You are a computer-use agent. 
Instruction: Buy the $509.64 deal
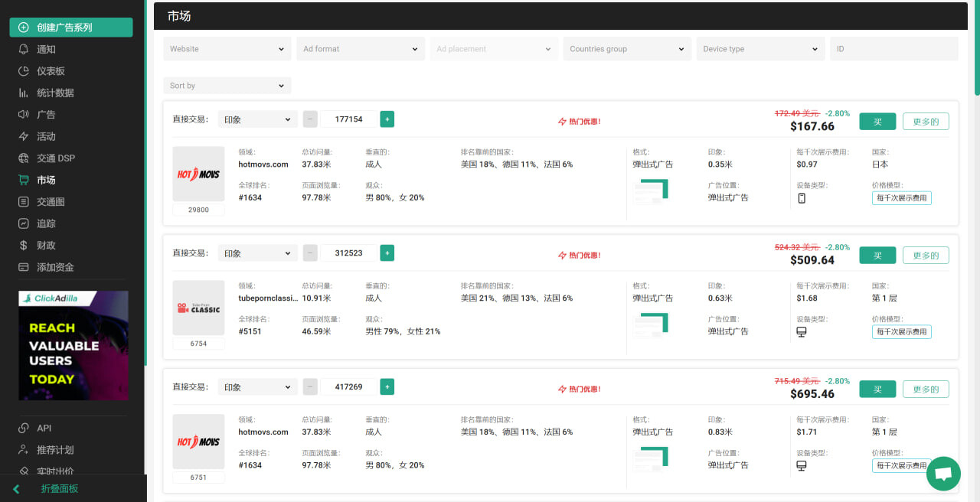pos(877,256)
